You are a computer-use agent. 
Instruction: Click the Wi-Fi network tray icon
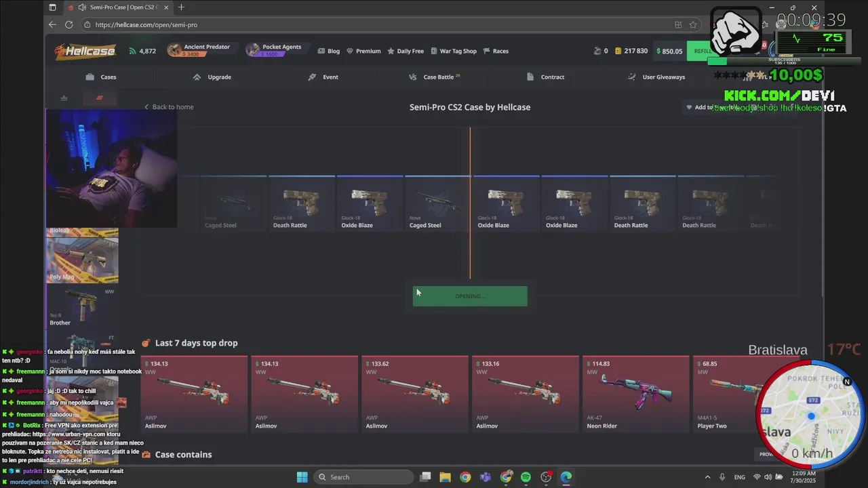click(757, 477)
